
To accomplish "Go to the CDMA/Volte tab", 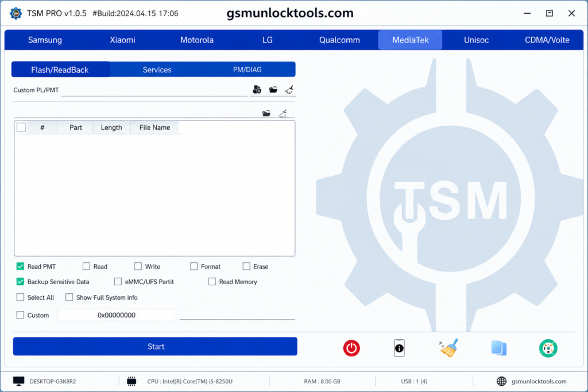I will (547, 40).
